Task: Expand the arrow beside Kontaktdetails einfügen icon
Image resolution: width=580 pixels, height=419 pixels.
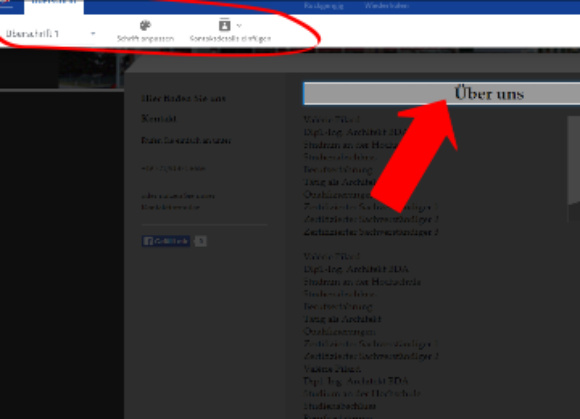Action: point(239,25)
